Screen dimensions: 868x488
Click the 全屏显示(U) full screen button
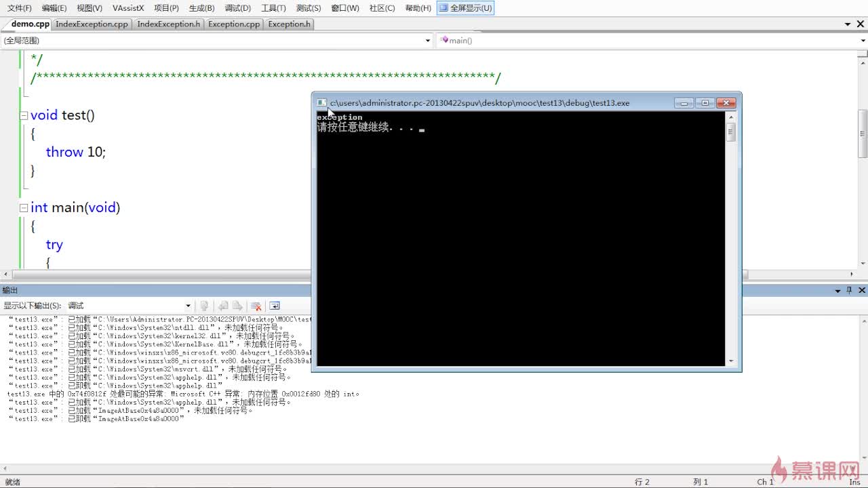click(x=465, y=8)
